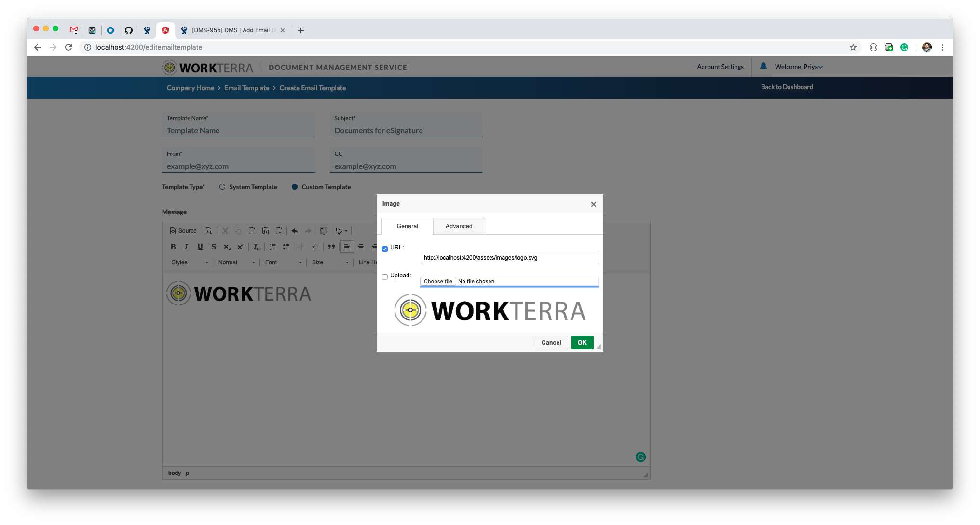Screen dimensions: 980x525
Task: Apply Underline formatting in editor
Action: [200, 247]
